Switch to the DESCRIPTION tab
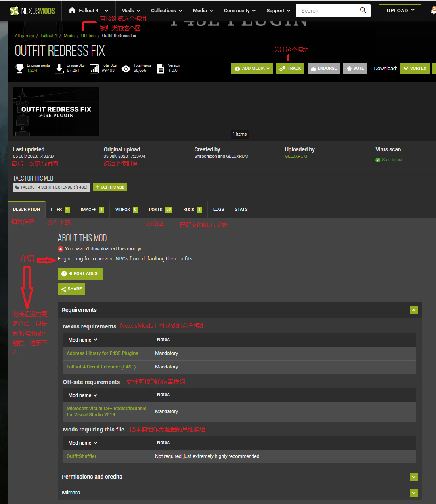Viewport: 436px width, 504px height. point(27,210)
